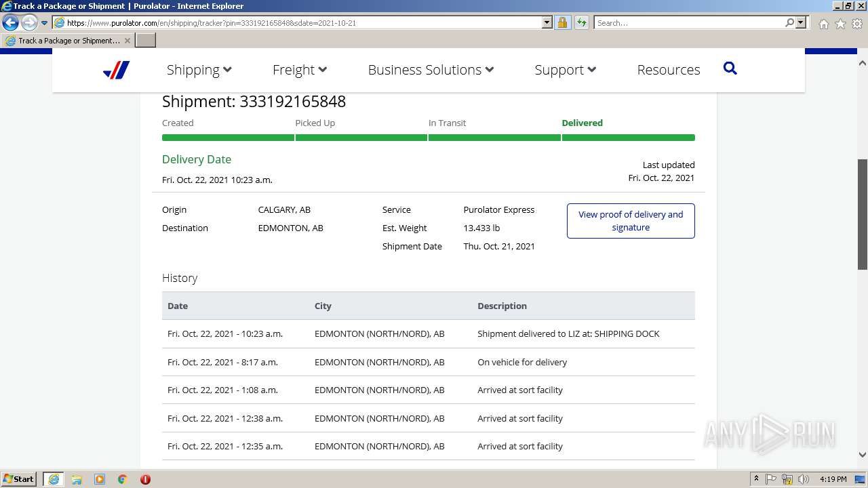Open the Windows Start menu

(x=19, y=479)
